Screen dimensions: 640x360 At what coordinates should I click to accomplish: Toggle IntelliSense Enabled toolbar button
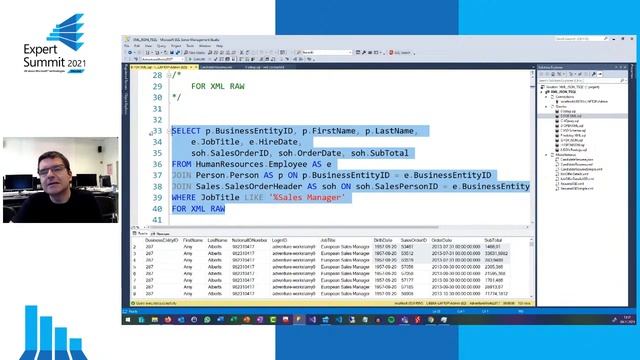coord(233,59)
